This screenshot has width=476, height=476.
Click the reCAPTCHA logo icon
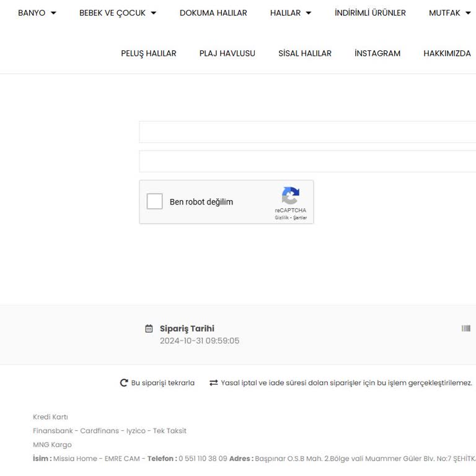[x=291, y=195]
